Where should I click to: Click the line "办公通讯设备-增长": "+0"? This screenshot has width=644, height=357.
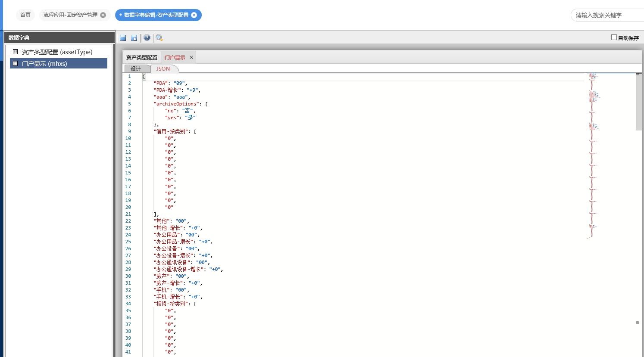pos(188,269)
